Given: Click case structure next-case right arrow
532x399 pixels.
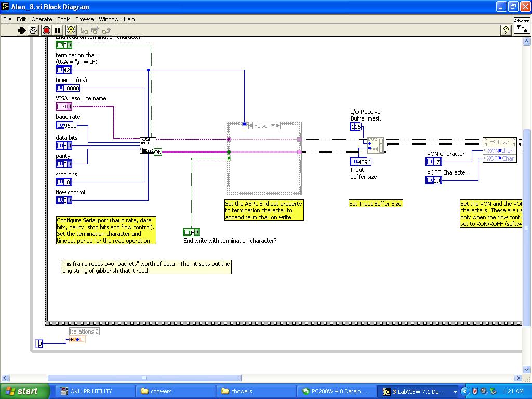Looking at the screenshot, I should click(x=278, y=126).
